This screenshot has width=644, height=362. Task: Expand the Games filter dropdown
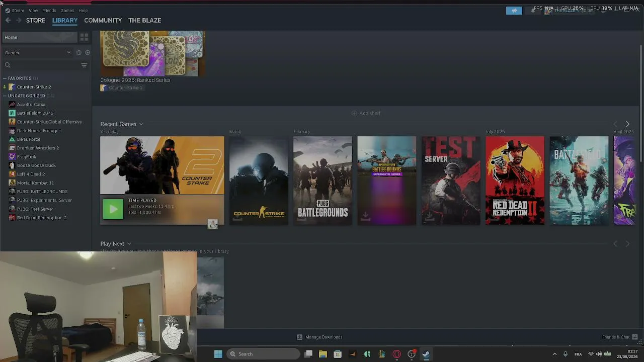38,53
